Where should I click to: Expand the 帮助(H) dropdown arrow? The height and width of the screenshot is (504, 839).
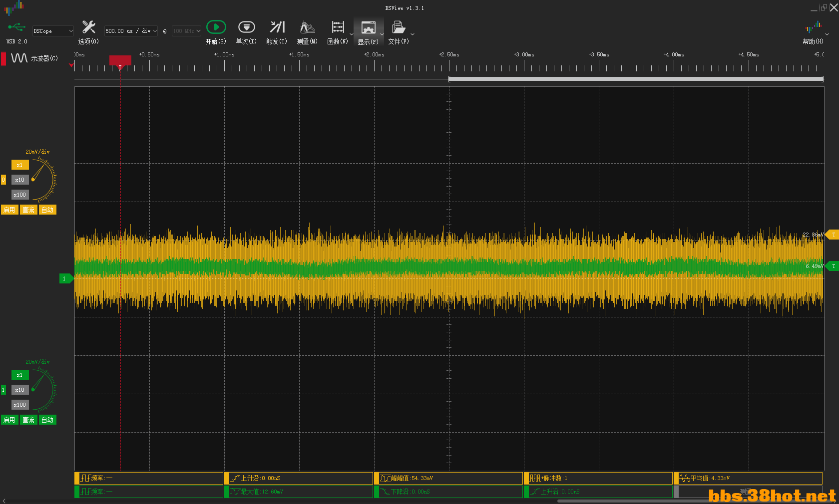(827, 34)
